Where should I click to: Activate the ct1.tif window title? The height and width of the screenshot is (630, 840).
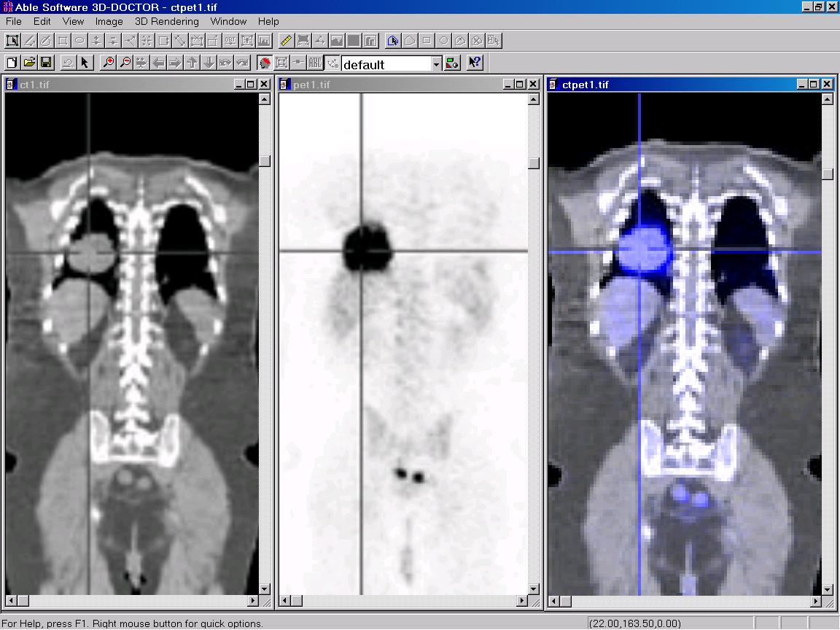34,85
